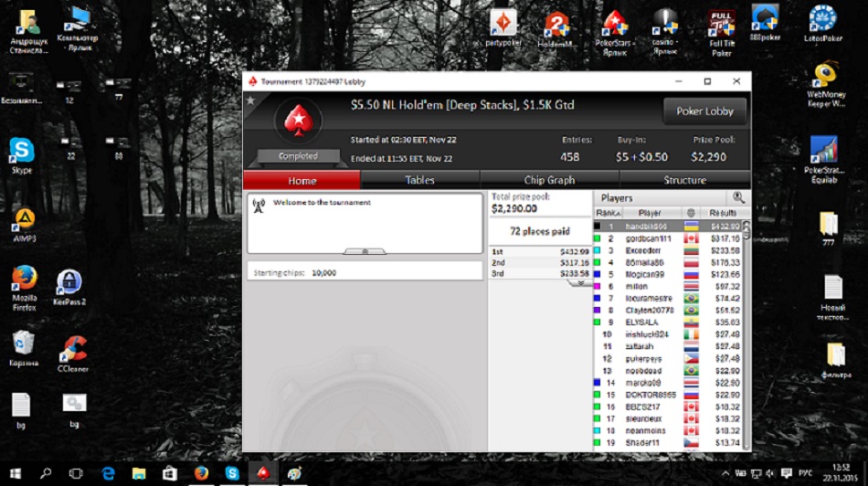Click the taskbar clock and date
The image size is (868, 486).
tap(841, 473)
